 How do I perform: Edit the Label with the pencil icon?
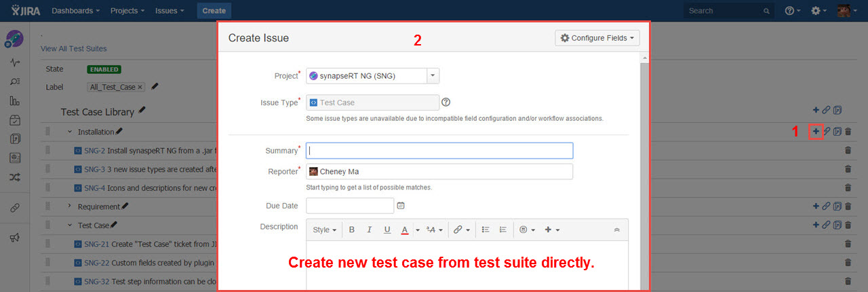coord(155,86)
